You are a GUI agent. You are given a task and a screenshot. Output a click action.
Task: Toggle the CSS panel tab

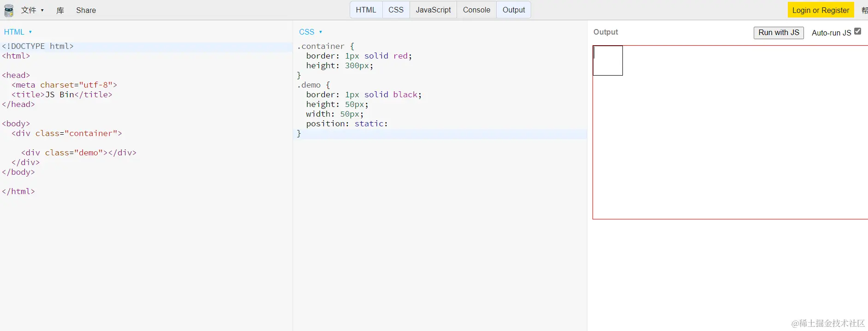coord(396,10)
